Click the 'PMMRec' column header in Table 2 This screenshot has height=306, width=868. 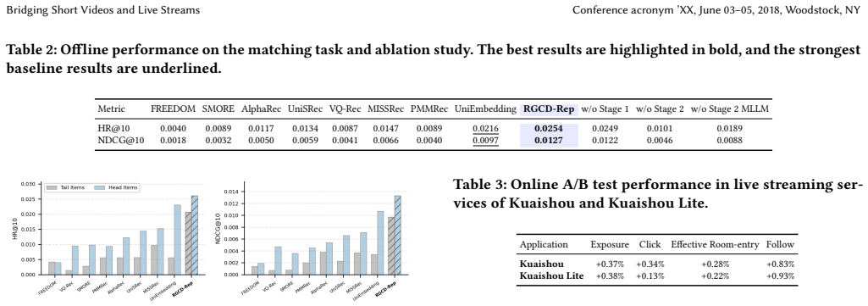pyautogui.click(x=429, y=109)
